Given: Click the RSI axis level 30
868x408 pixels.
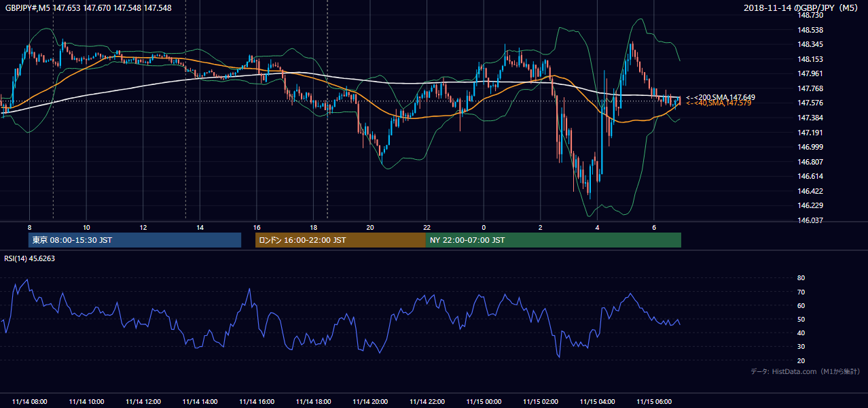Looking at the screenshot, I should point(801,346).
